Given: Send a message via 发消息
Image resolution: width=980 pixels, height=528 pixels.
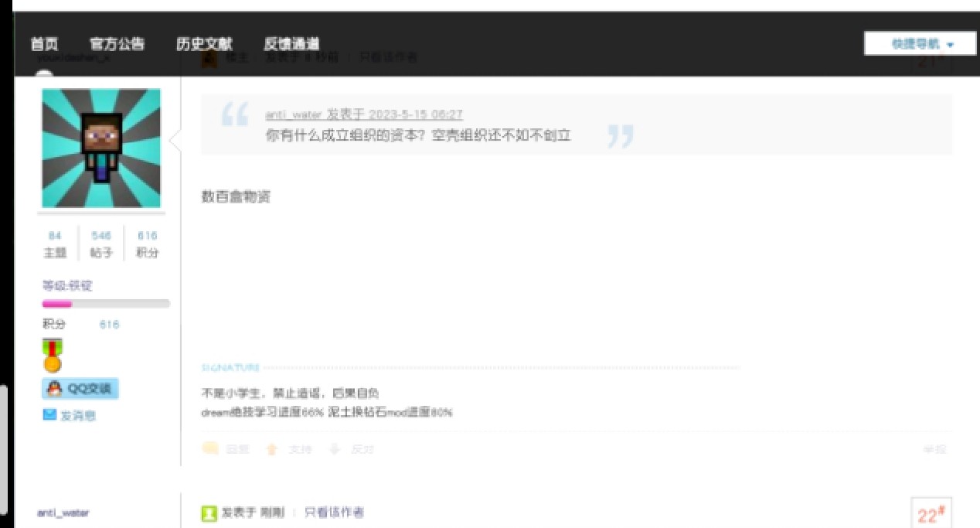Looking at the screenshot, I should (x=78, y=416).
